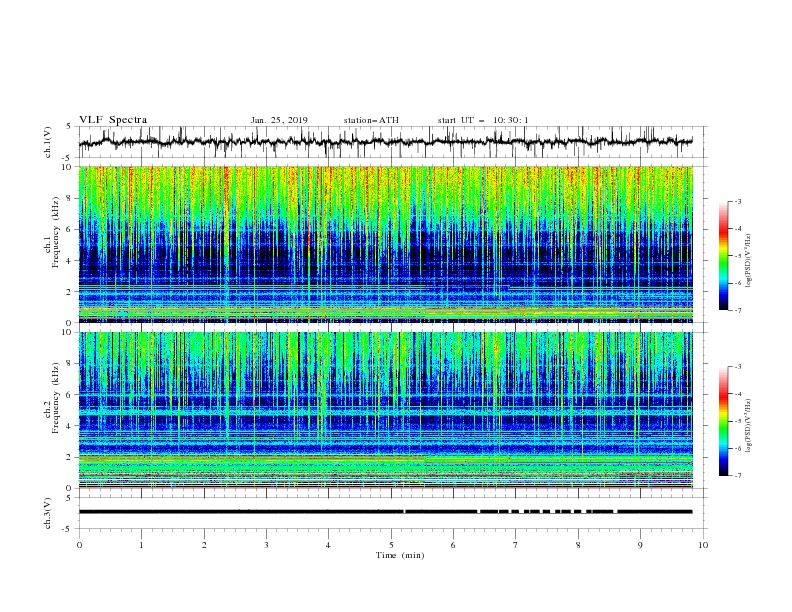Image resolution: width=792 pixels, height=612 pixels.
Task: Click the ch.1 frequency spectrogram panel
Action: tap(385, 244)
